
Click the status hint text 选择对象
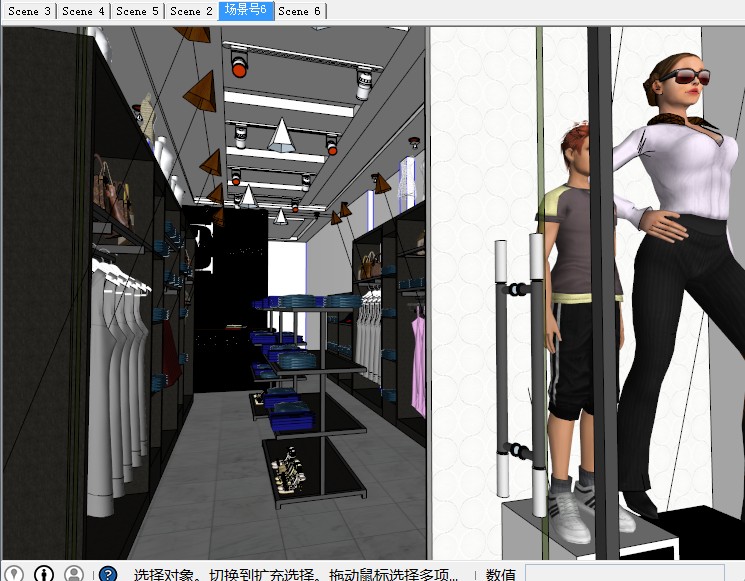click(x=163, y=575)
